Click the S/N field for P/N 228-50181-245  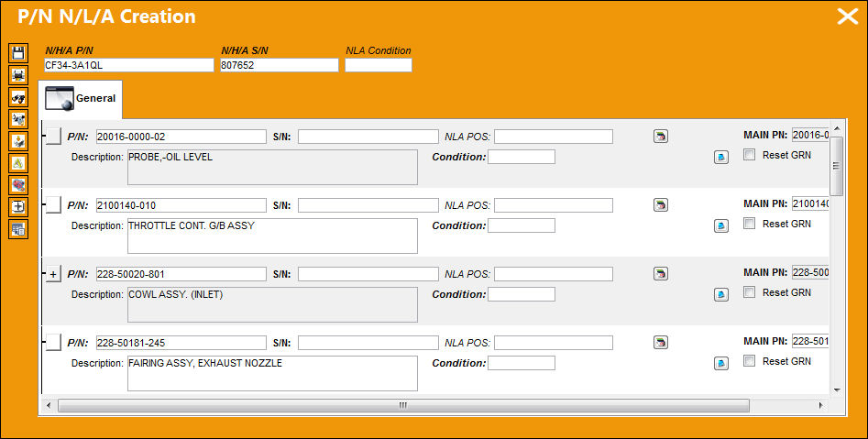pyautogui.click(x=368, y=343)
